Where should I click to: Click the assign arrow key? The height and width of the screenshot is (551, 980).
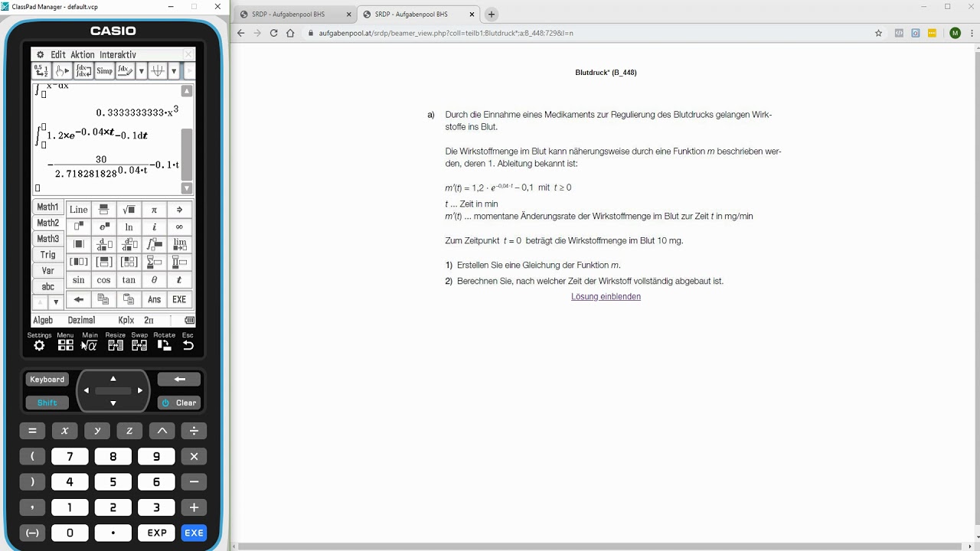click(179, 210)
